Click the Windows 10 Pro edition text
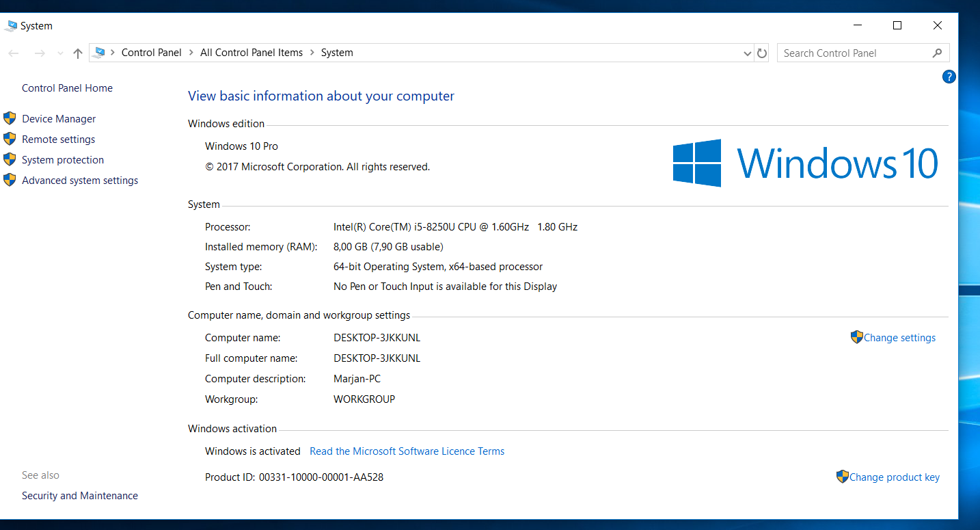 coord(241,146)
